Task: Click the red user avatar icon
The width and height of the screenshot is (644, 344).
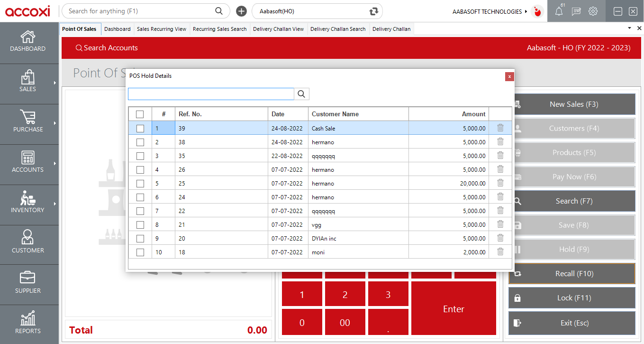Action: (x=537, y=11)
